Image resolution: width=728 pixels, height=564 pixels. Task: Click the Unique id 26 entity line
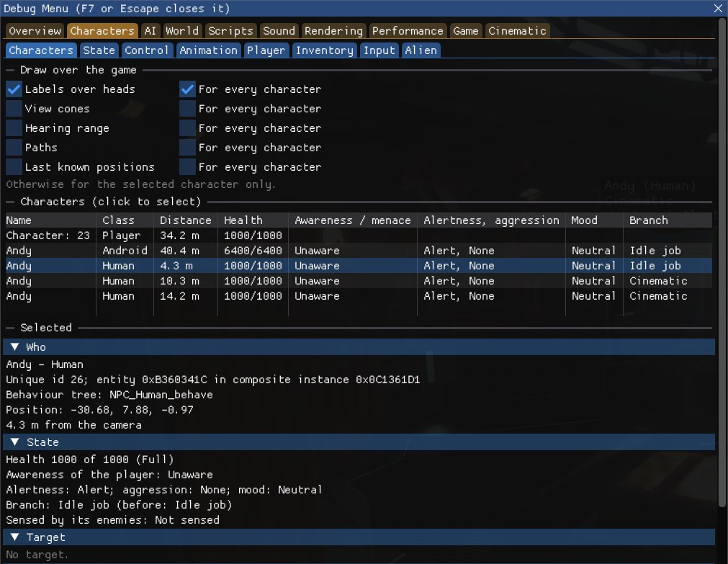pyautogui.click(x=212, y=380)
